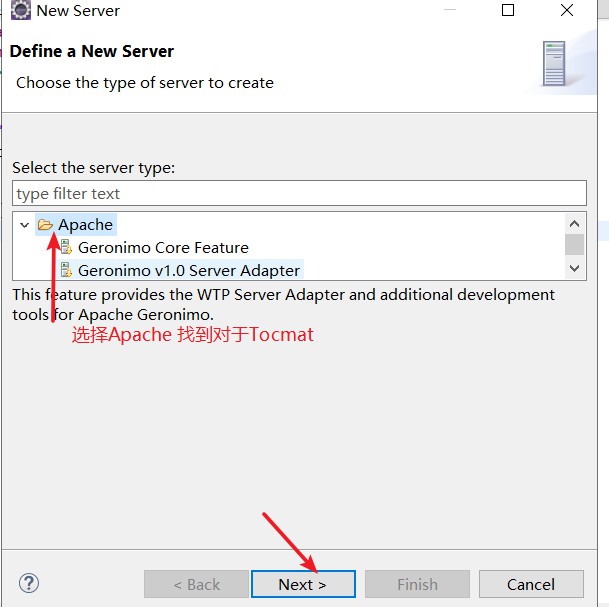This screenshot has height=607, width=609.
Task: Click the Eclipse icon in title bar
Action: (x=21, y=10)
